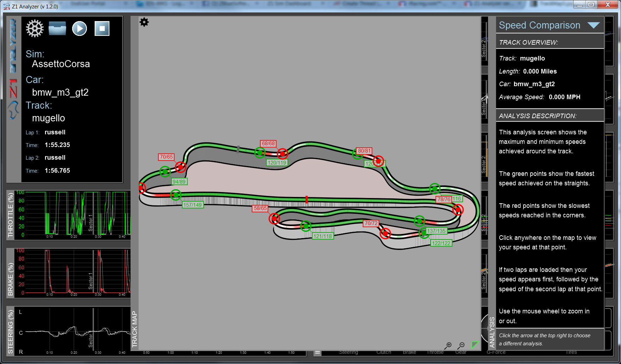Click the red start/finish marker on track

pos(306,200)
